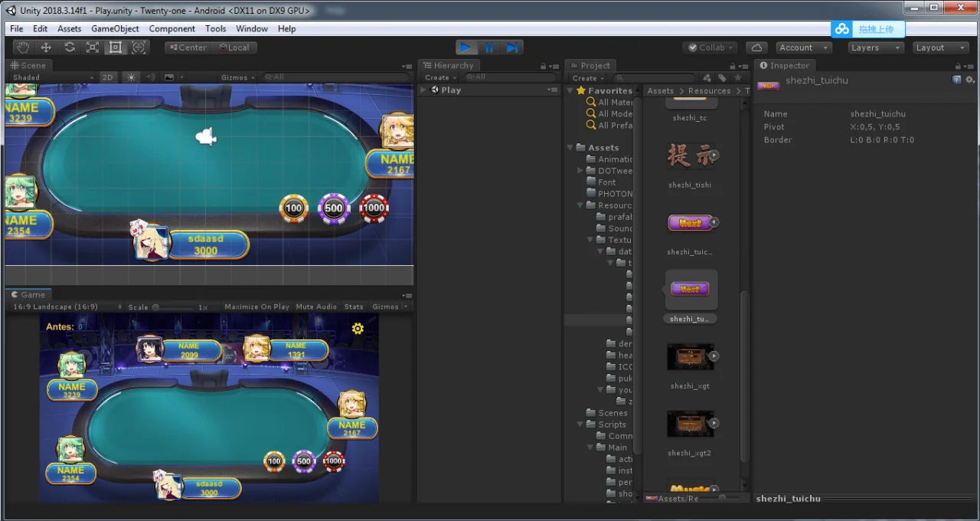This screenshot has width=980, height=521.
Task: Select shezhi_tishi asset thumbnail
Action: point(690,156)
